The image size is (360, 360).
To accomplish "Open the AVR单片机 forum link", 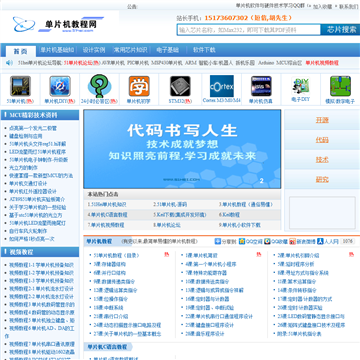I will point(113,63).
